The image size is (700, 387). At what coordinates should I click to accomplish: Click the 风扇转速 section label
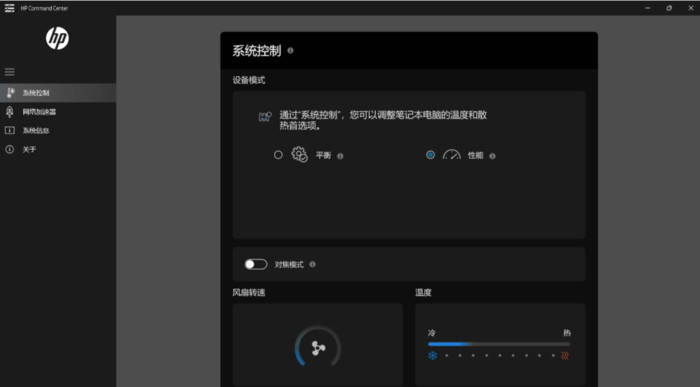pyautogui.click(x=249, y=292)
